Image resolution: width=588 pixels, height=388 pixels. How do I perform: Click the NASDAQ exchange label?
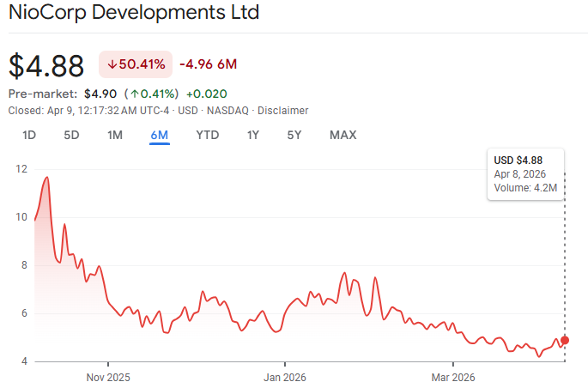(x=227, y=111)
